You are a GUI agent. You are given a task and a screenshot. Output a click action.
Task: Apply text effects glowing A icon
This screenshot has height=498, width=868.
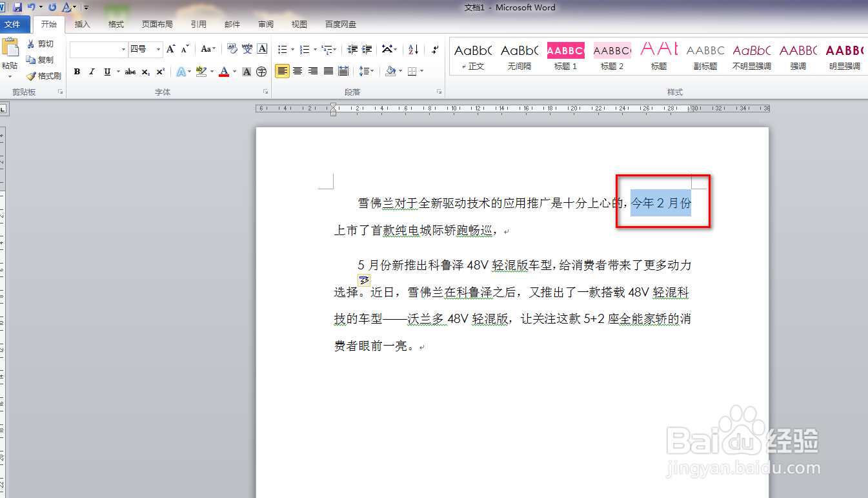[x=181, y=72]
